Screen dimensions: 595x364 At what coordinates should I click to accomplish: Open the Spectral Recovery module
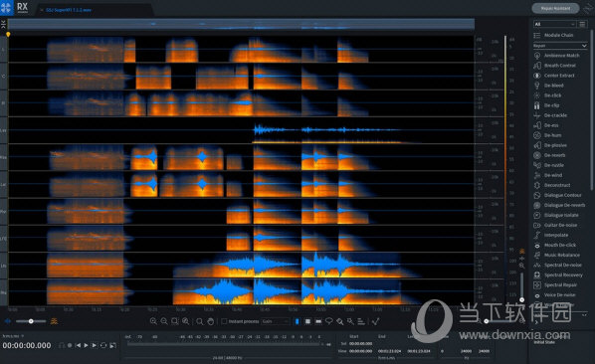[558, 274]
